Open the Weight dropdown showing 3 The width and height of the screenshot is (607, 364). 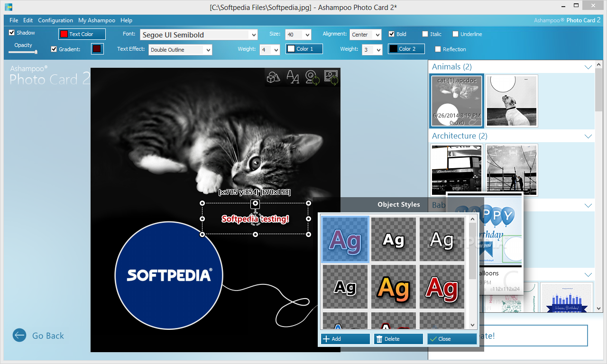[x=372, y=50]
